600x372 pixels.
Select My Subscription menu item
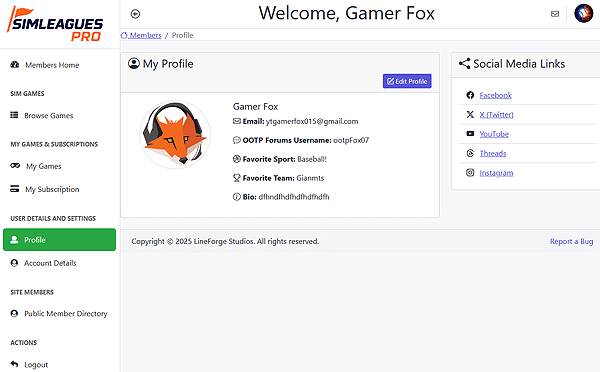[59, 189]
